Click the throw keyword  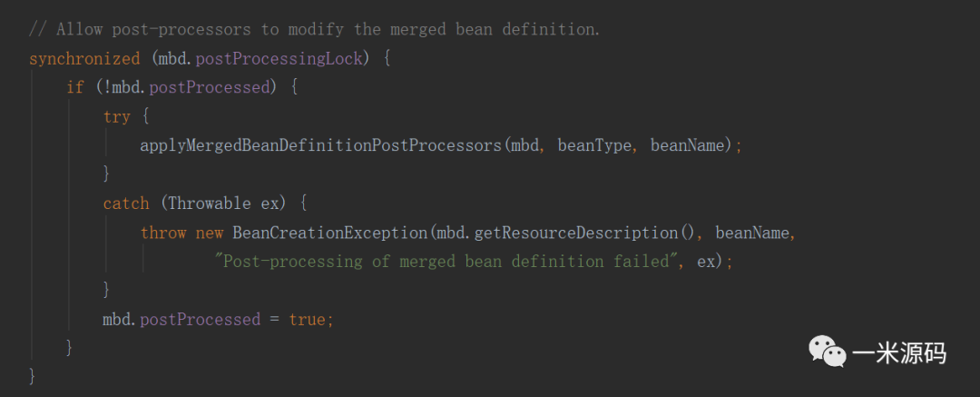[x=163, y=233]
